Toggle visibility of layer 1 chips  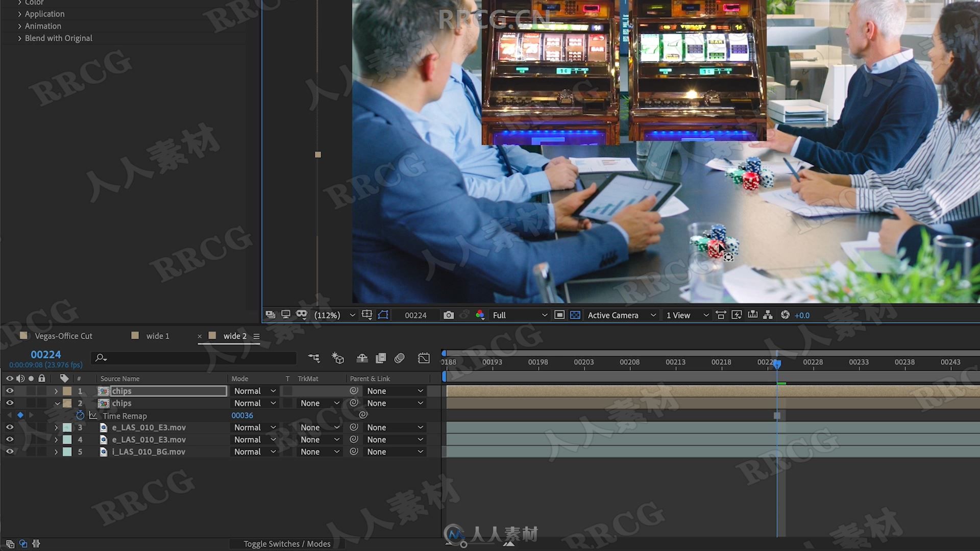click(x=9, y=390)
